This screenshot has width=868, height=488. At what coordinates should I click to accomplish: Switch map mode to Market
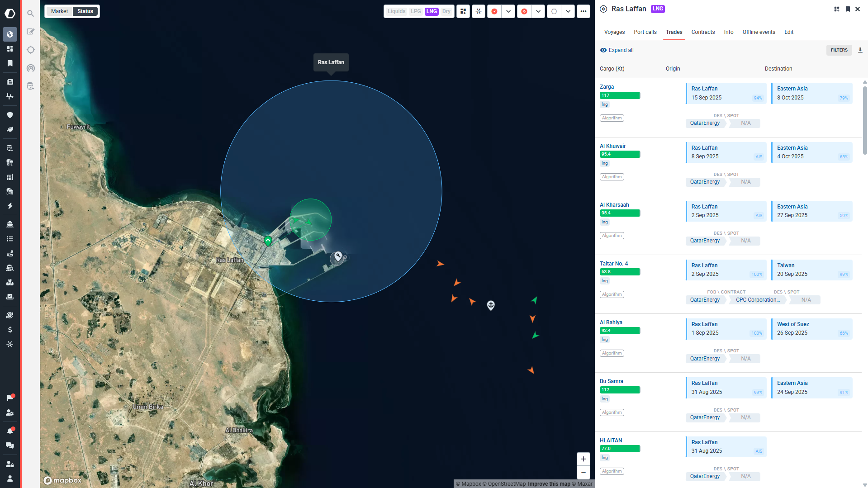[x=59, y=11]
